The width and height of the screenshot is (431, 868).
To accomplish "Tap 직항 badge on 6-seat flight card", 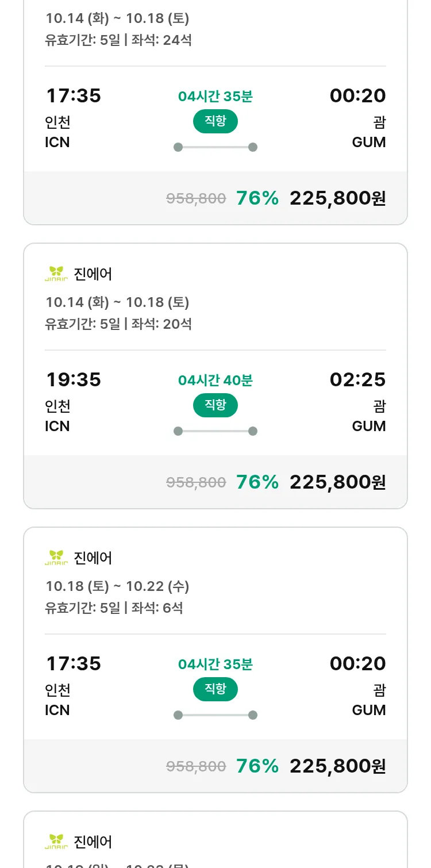I will [215, 689].
